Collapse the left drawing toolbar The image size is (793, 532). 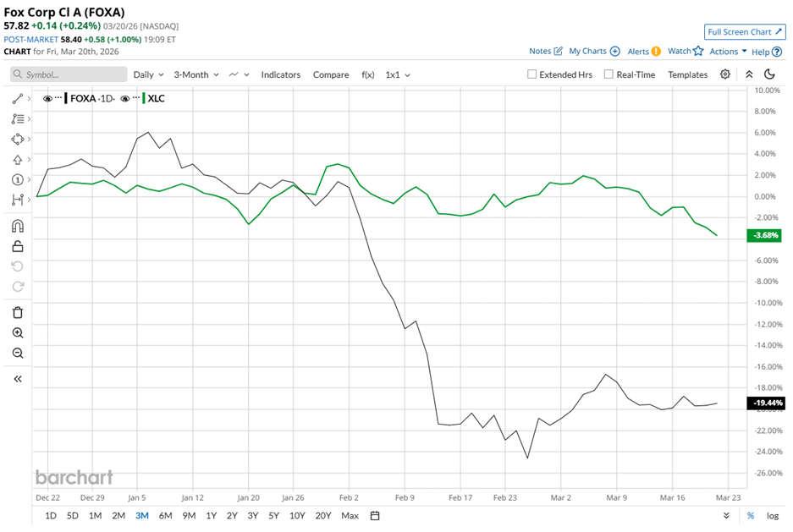[18, 379]
